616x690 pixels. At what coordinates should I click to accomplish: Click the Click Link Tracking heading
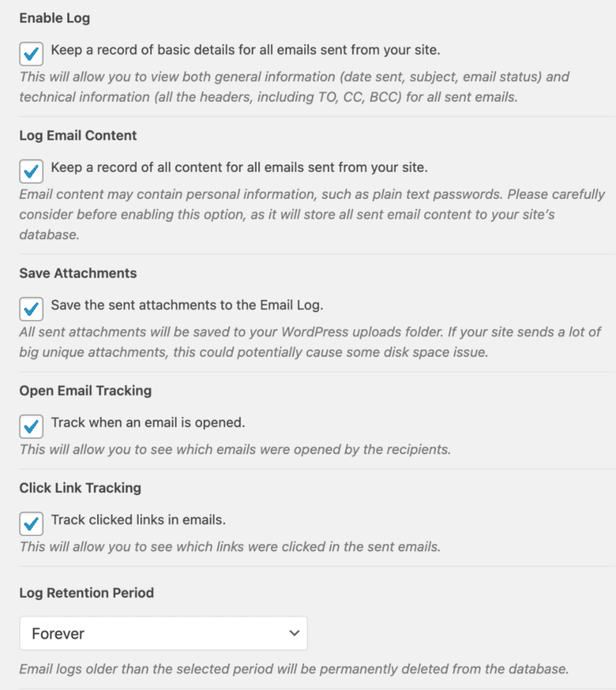tap(80, 488)
